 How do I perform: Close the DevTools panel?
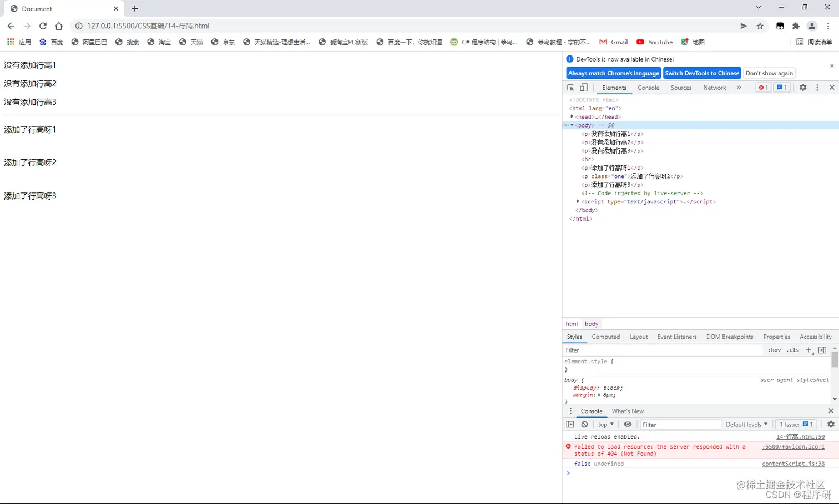tap(832, 88)
